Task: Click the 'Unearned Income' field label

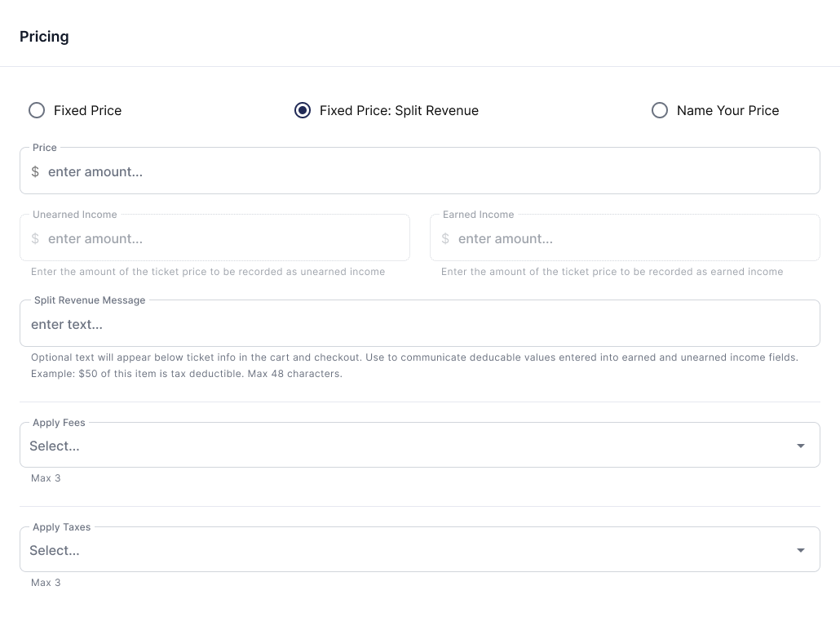Action: point(75,215)
